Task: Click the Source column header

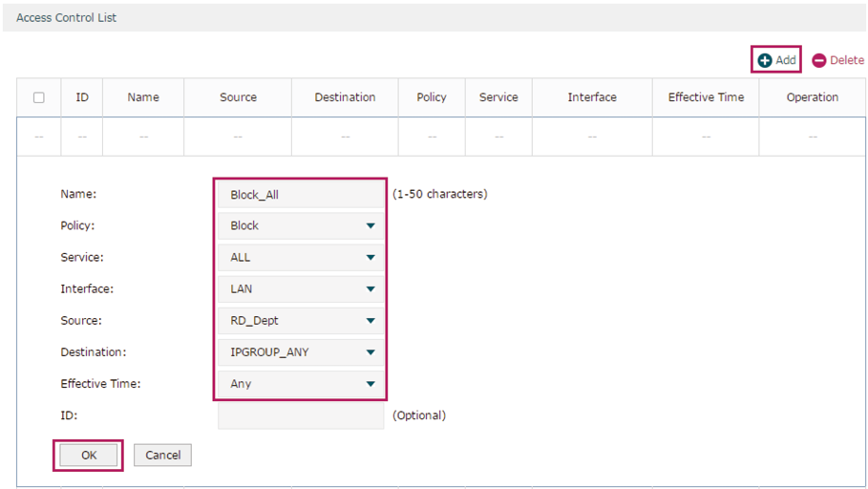Action: coord(238,97)
